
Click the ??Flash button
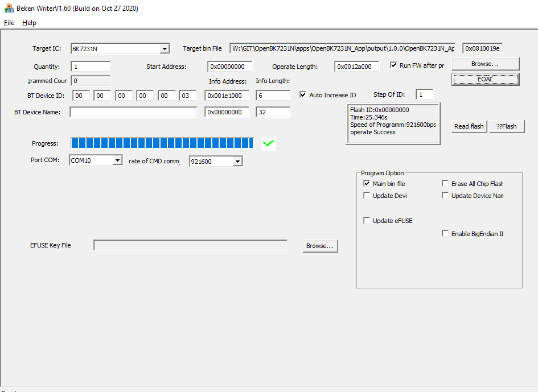(x=507, y=126)
